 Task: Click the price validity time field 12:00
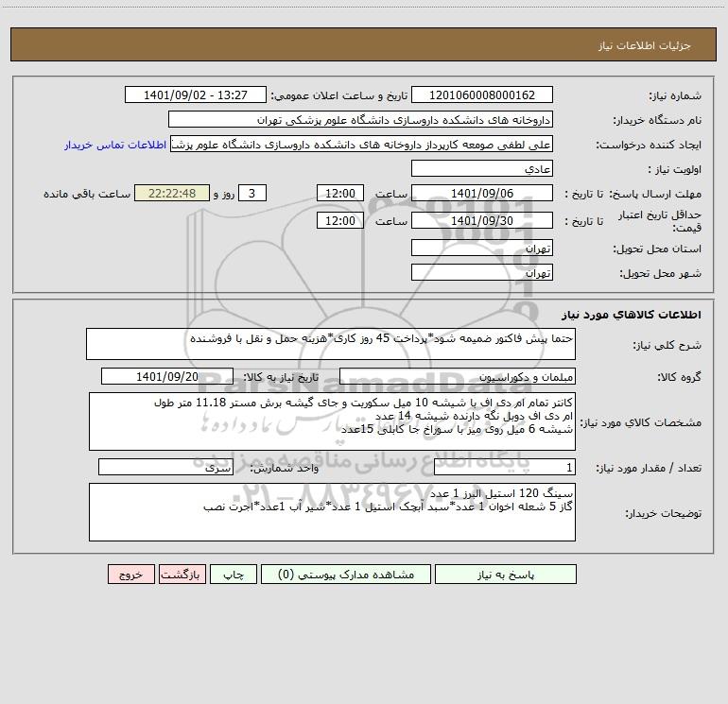point(339,220)
